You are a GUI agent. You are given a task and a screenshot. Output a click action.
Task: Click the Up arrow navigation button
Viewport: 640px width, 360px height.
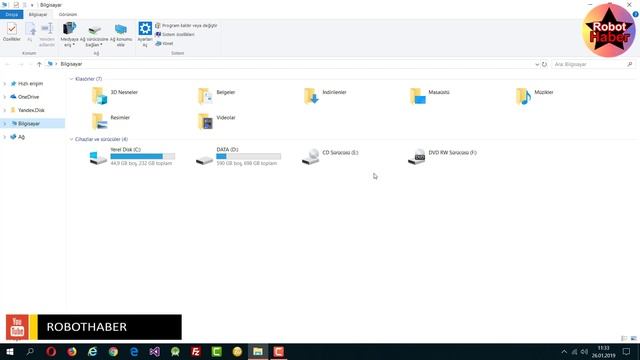point(39,64)
